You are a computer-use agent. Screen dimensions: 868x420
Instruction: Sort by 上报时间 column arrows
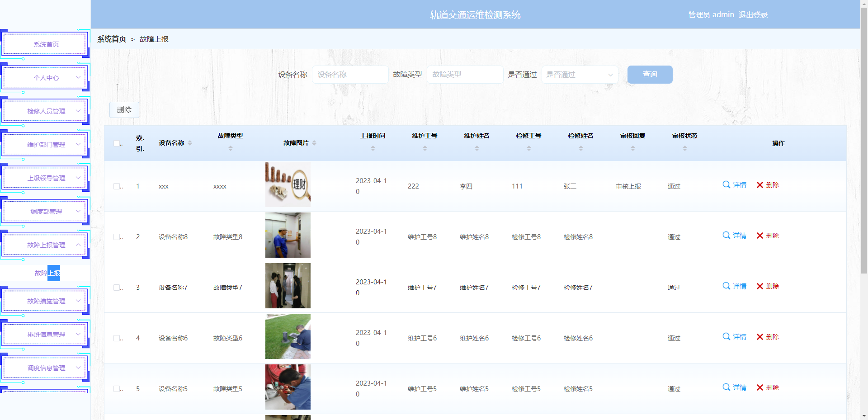click(x=373, y=148)
